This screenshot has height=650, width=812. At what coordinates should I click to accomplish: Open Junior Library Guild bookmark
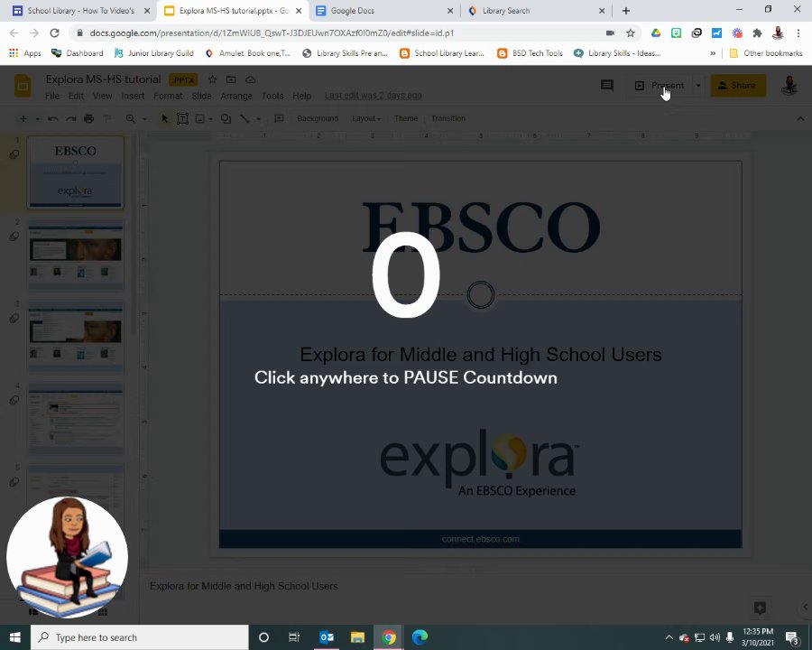click(x=153, y=53)
